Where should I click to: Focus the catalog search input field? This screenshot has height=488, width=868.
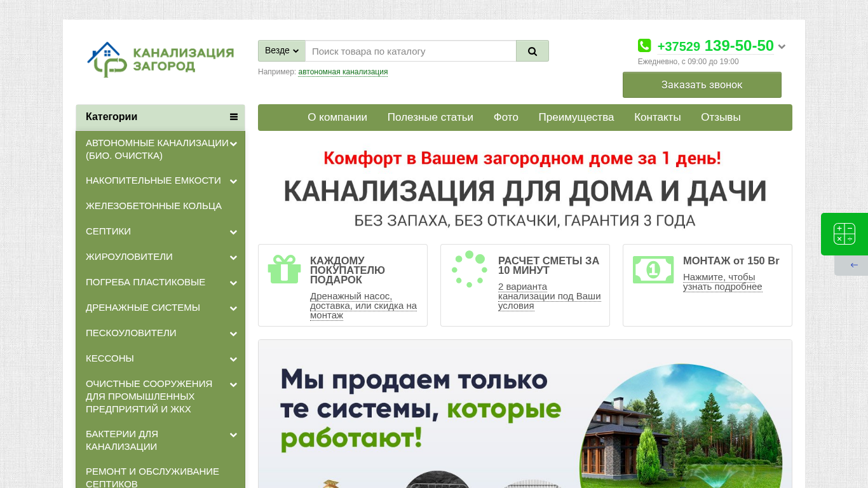[x=410, y=51]
